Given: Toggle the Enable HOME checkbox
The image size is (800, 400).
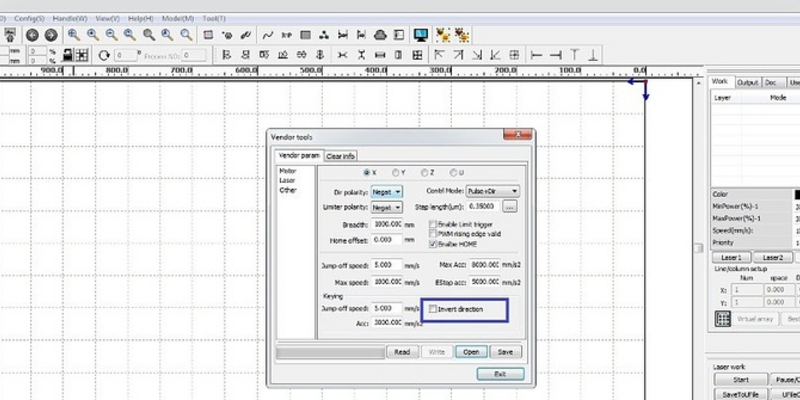Looking at the screenshot, I should pyautogui.click(x=432, y=243).
